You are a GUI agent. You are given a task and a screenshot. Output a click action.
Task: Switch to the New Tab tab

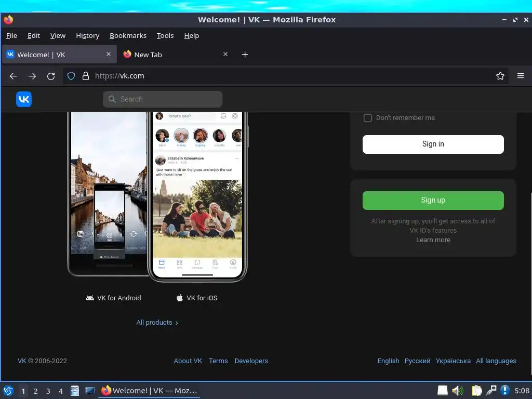coord(176,54)
